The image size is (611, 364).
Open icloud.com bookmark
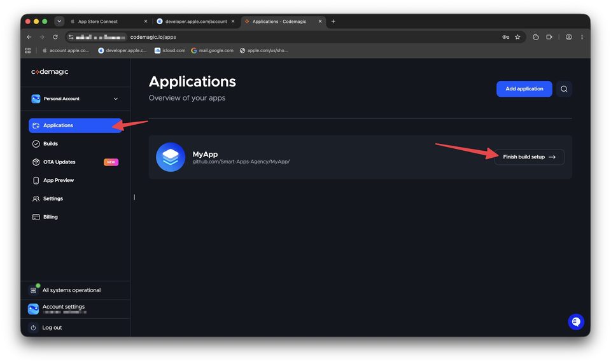170,51
